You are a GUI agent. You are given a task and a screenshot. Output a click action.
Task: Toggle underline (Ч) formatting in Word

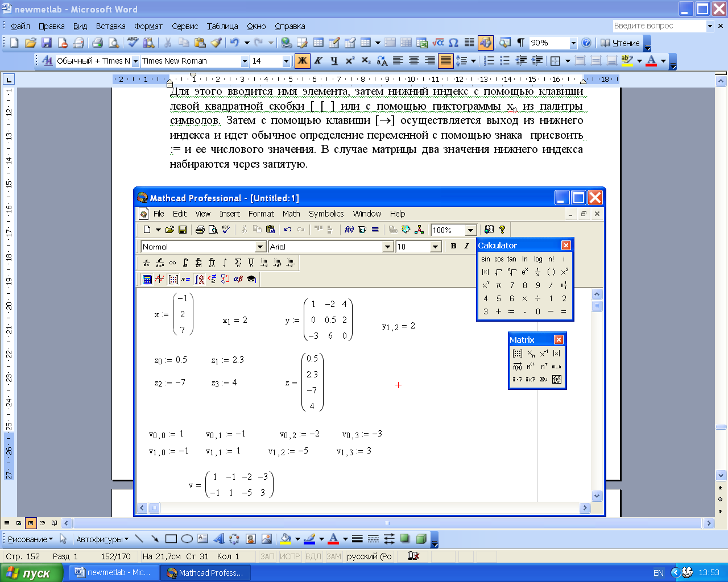[x=334, y=61]
